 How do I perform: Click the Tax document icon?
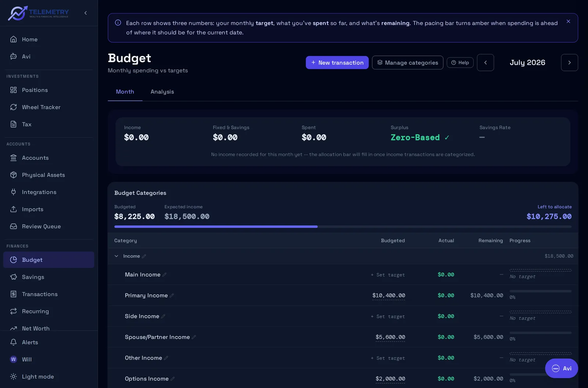click(14, 124)
